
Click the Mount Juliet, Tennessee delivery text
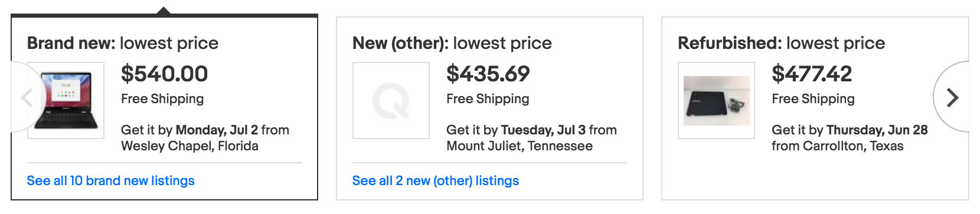pos(520,146)
